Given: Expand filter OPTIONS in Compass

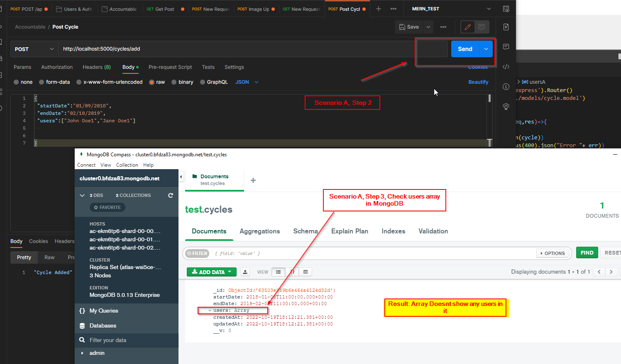Looking at the screenshot, I should (553, 253).
